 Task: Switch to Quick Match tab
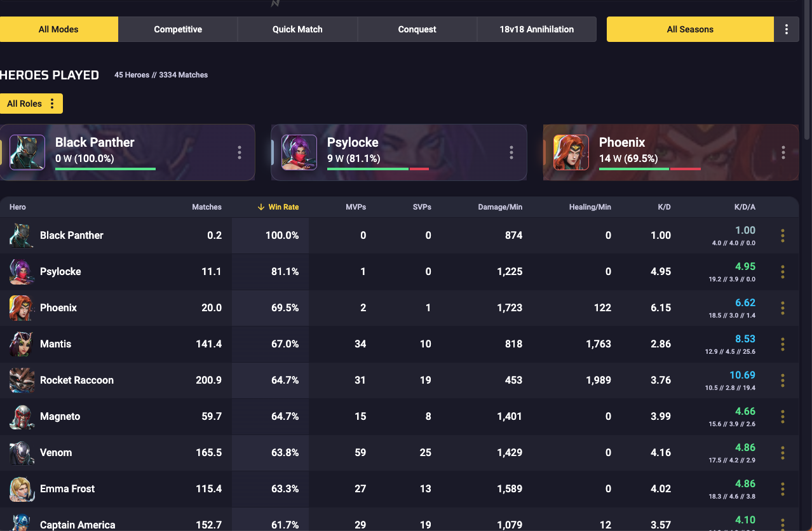click(297, 29)
